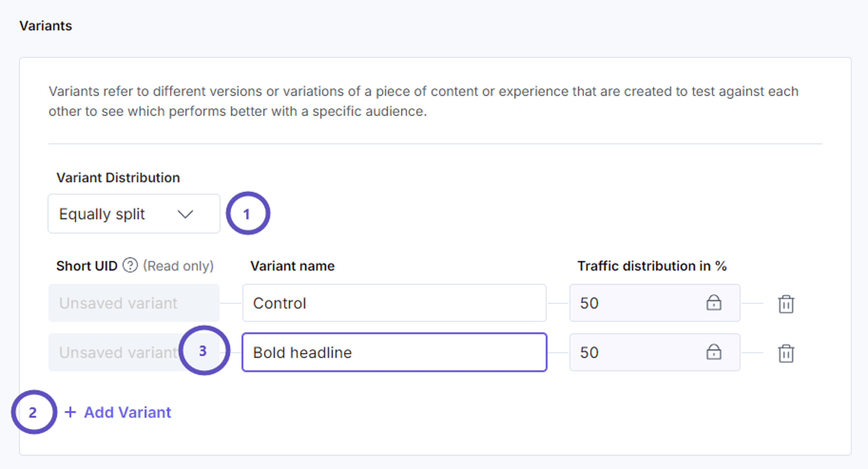Click the Variant Distribution label
Screen dimensions: 868x469
pos(118,177)
